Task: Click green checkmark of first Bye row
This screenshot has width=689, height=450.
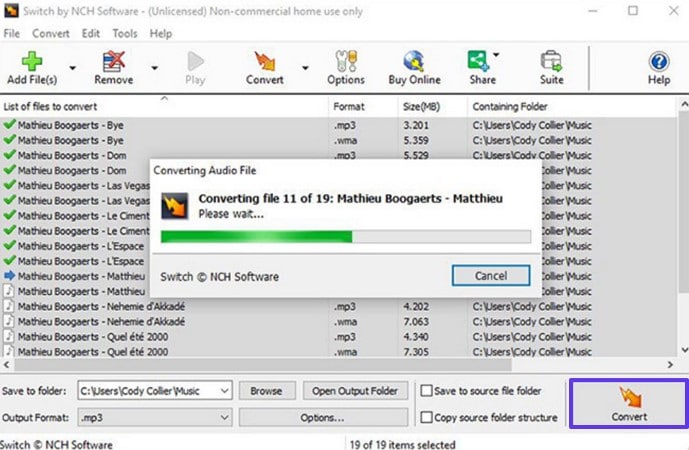Action: point(9,125)
